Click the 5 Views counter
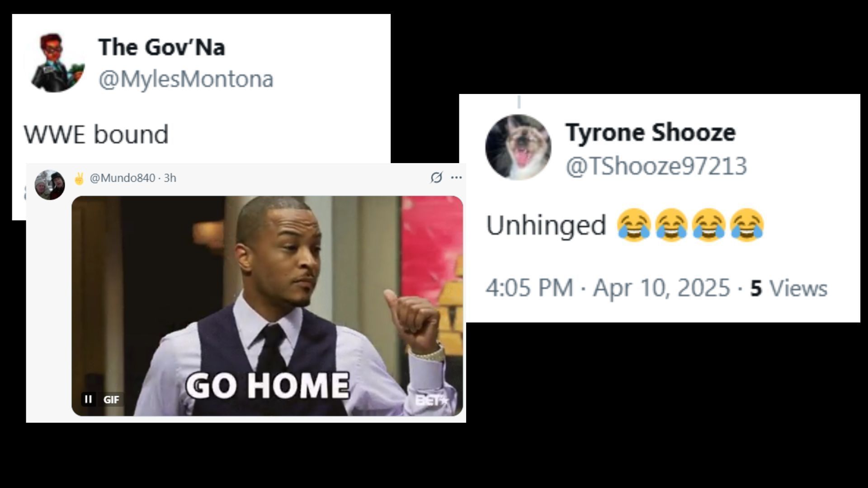This screenshot has width=868, height=488. [x=789, y=288]
